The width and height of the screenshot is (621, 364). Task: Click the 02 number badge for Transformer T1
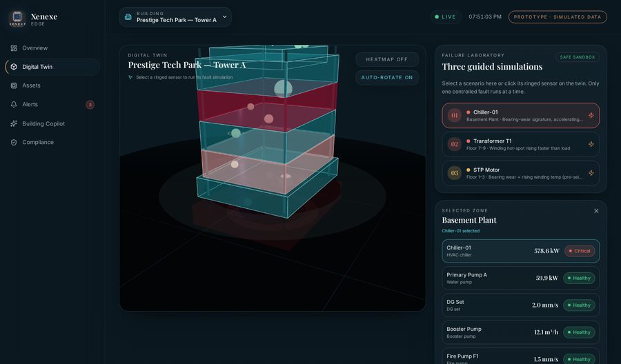click(x=455, y=144)
